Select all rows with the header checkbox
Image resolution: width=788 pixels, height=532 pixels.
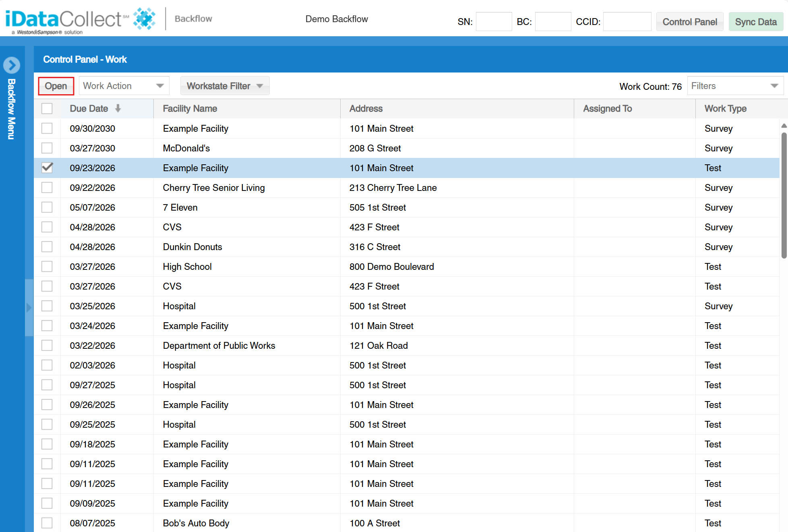(x=47, y=108)
